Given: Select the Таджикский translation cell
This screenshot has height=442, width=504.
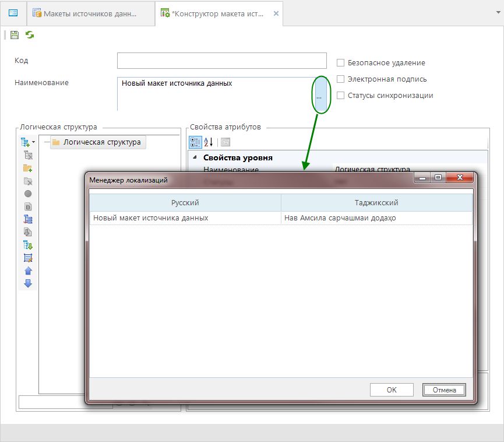Looking at the screenshot, I should (x=376, y=218).
